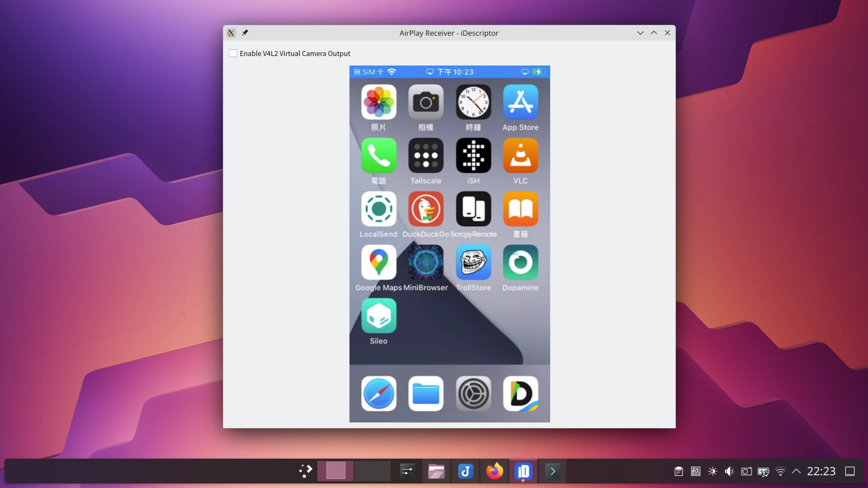This screenshot has height=488, width=868.
Task: Enable V4L2 Virtual Camera Output
Action: point(233,53)
